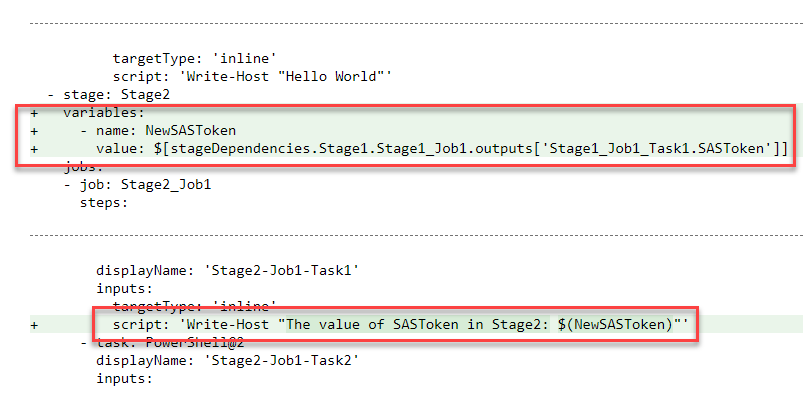Screen dimensions: 803x399
Task: Click the first 'inputs:' line
Action: (124, 288)
